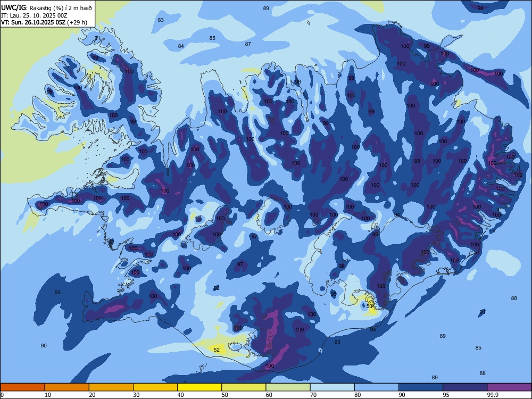
Task: Click the legend label 50
Action: pos(225,395)
